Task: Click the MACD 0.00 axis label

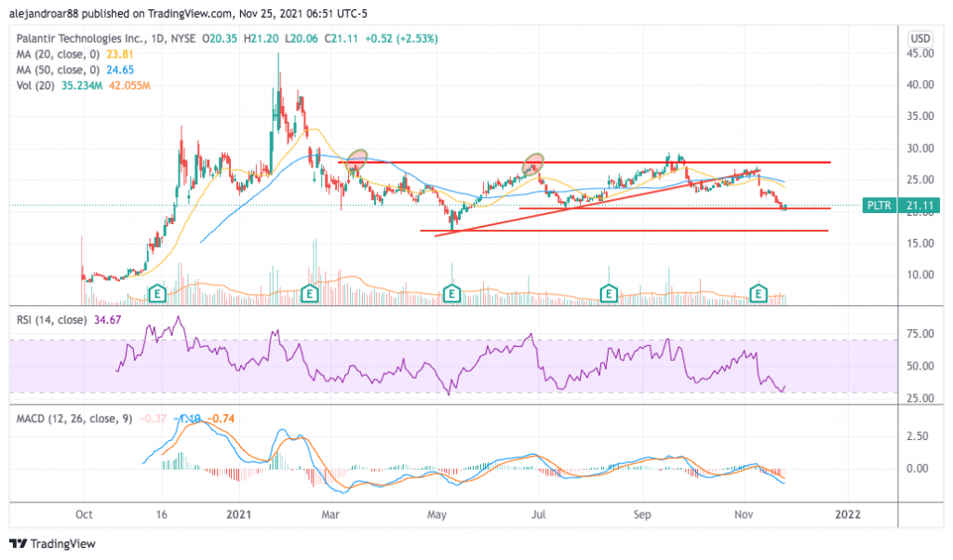Action: coord(918,468)
